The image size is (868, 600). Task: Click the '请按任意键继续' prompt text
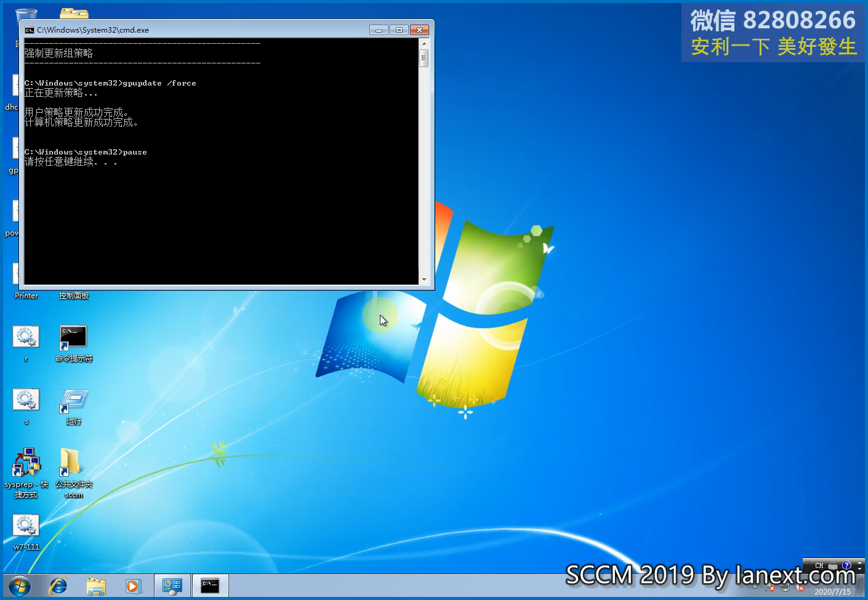click(71, 162)
